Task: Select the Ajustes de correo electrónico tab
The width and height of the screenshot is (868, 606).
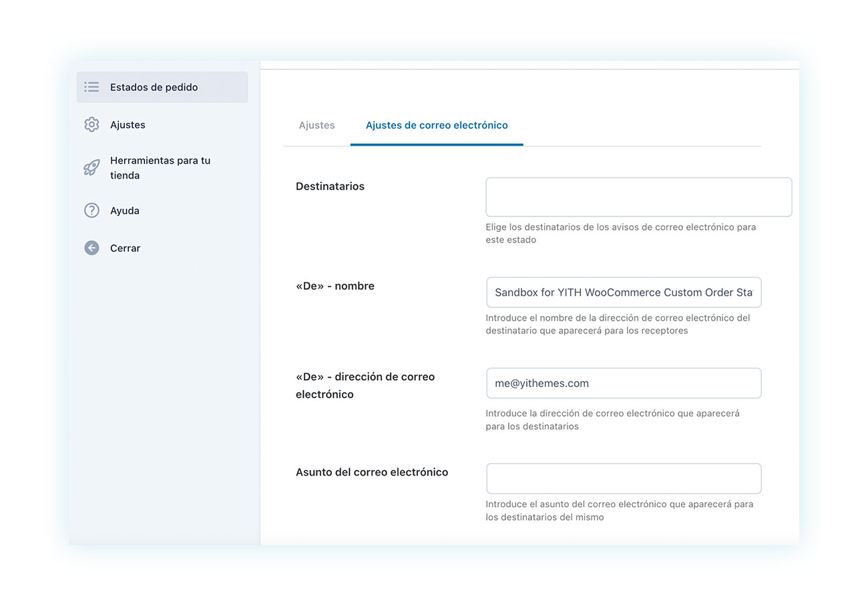Action: click(437, 125)
